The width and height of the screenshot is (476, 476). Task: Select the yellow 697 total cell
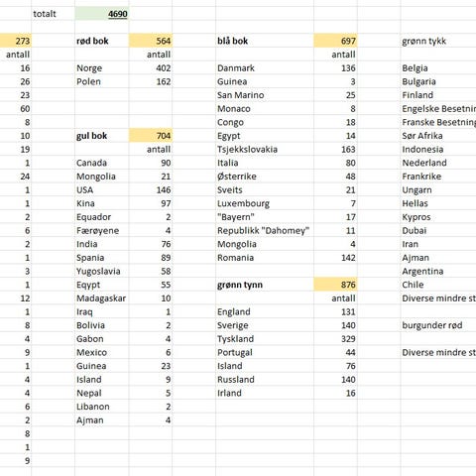point(335,41)
